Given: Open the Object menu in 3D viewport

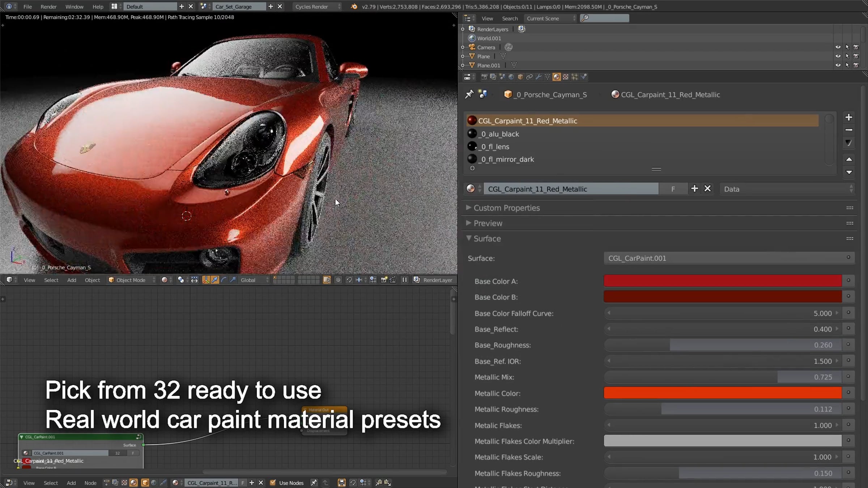Looking at the screenshot, I should (x=92, y=280).
